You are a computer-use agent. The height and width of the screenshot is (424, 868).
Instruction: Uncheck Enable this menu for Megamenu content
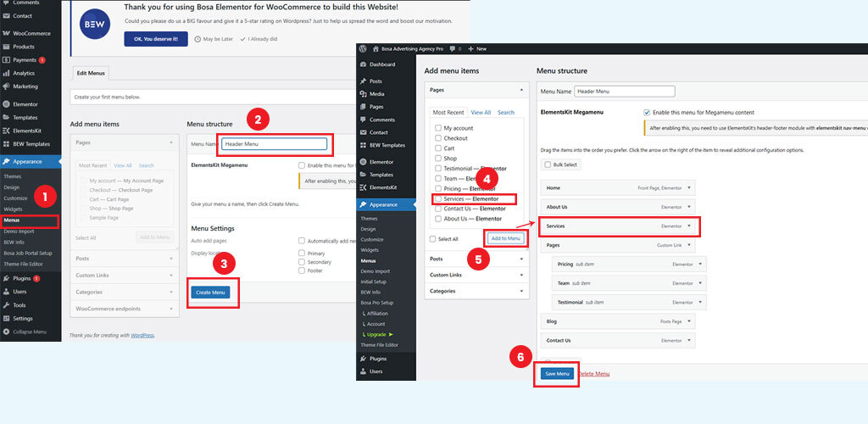(x=647, y=113)
